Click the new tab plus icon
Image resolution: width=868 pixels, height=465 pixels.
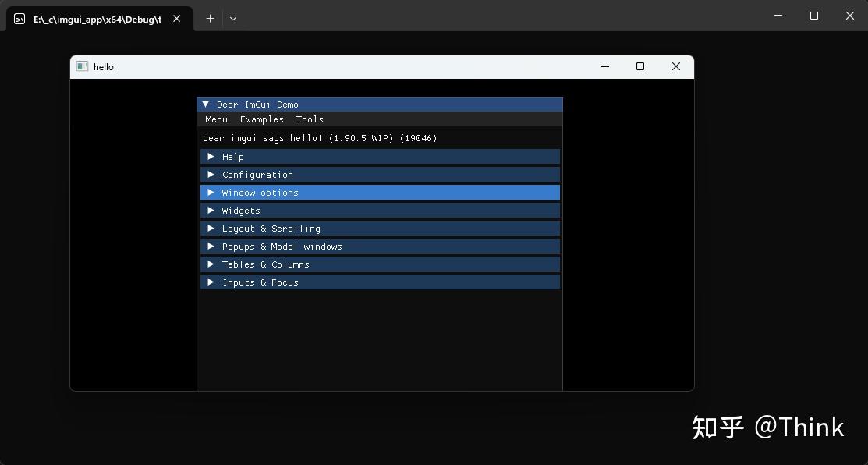(x=209, y=18)
